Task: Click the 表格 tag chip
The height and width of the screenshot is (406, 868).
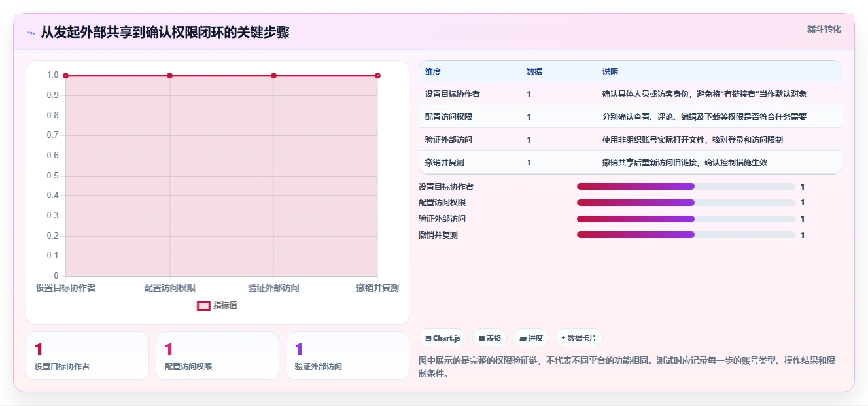Action: coord(490,338)
